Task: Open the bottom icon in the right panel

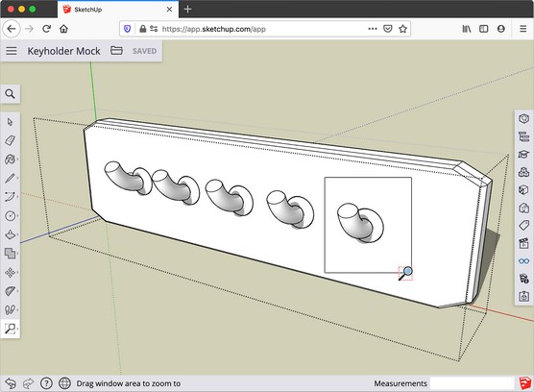Action: (x=523, y=296)
